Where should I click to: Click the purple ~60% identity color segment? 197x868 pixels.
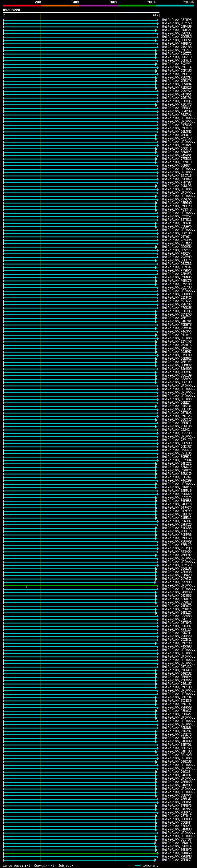[98, 6]
